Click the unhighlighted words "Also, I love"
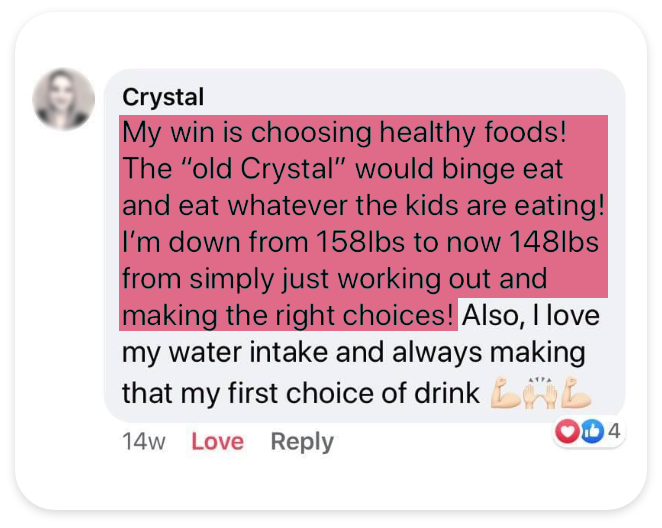662x528 pixels. pos(531,316)
